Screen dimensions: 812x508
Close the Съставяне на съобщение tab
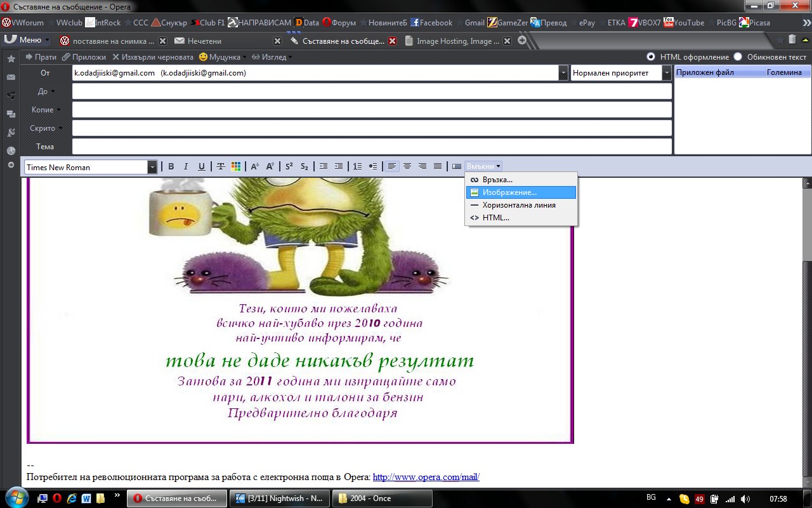(392, 41)
